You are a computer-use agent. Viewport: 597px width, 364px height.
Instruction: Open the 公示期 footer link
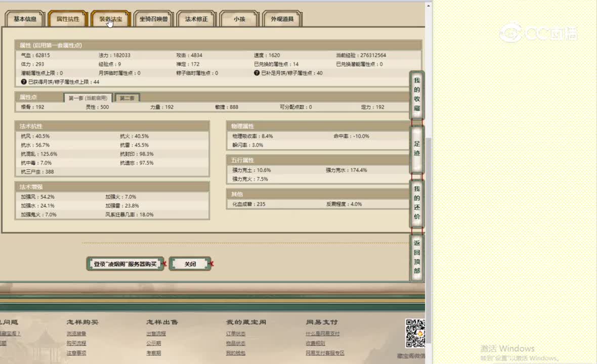[154, 343]
